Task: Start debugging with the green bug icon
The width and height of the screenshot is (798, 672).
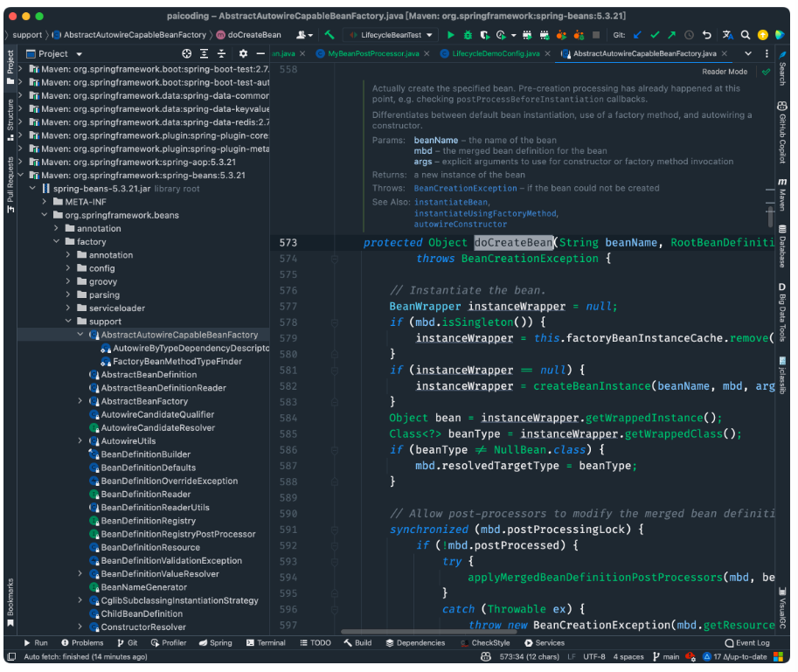Action: (468, 35)
